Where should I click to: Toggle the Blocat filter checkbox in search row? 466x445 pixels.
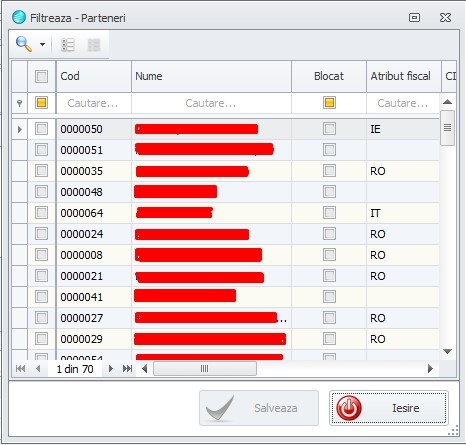(x=329, y=103)
